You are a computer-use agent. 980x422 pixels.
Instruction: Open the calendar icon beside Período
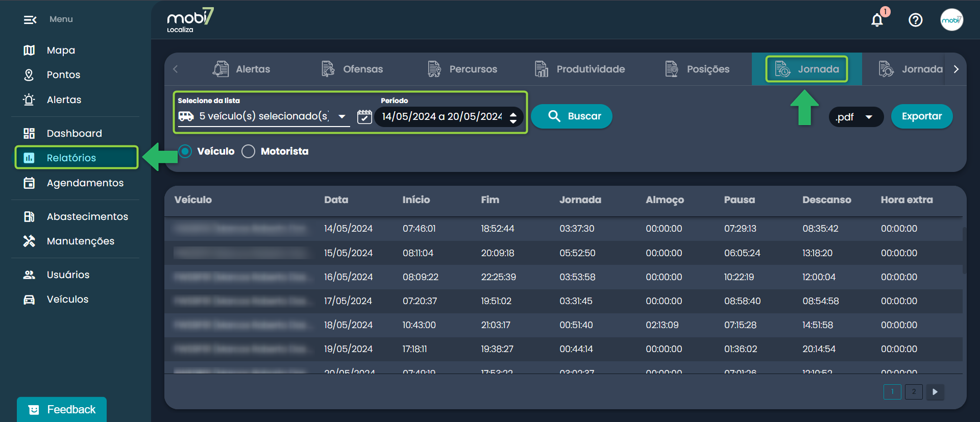point(364,117)
